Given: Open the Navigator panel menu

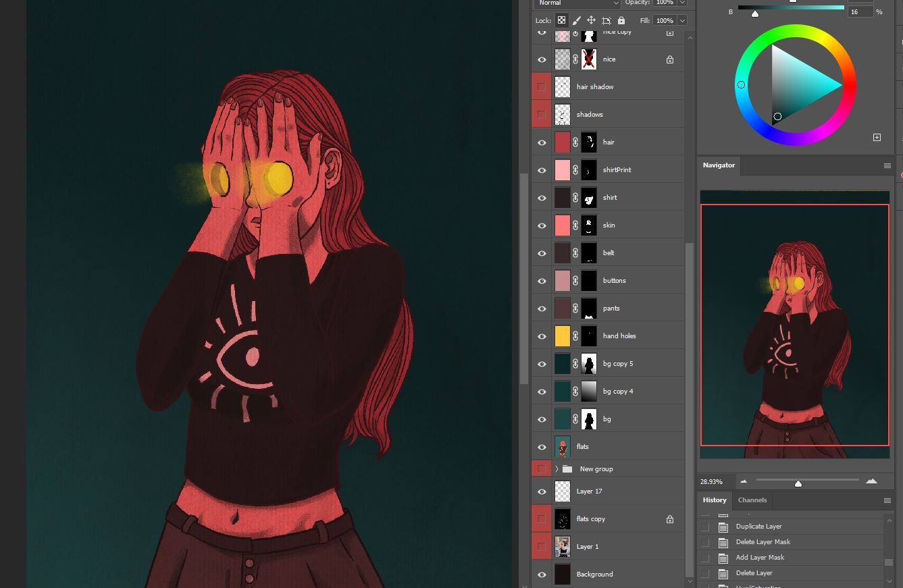Looking at the screenshot, I should coord(887,165).
